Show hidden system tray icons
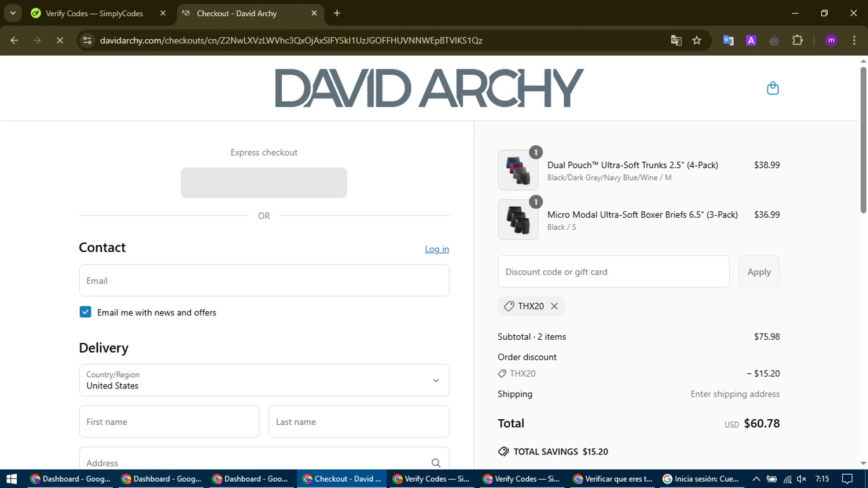Screen dimensions: 868x488 [x=756, y=479]
